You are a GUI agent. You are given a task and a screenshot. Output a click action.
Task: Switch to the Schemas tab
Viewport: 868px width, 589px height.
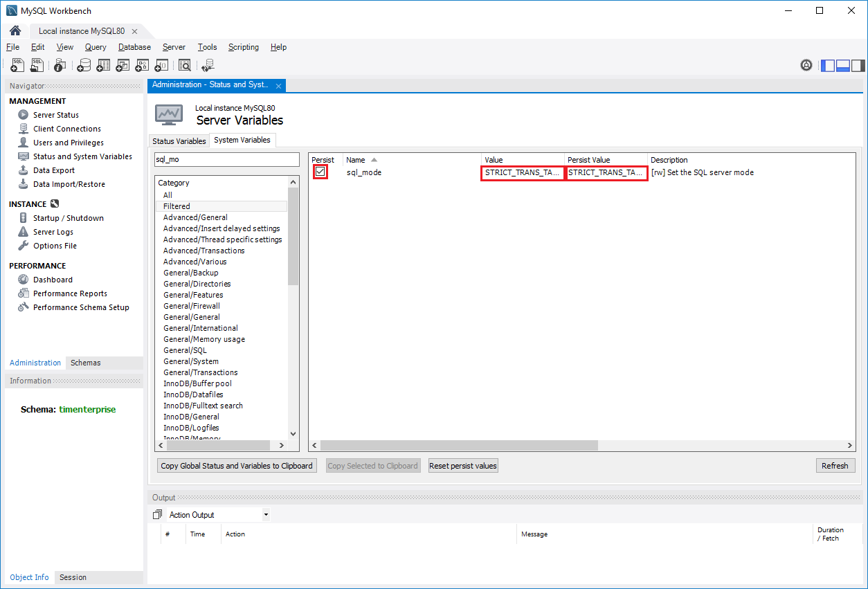pos(86,363)
